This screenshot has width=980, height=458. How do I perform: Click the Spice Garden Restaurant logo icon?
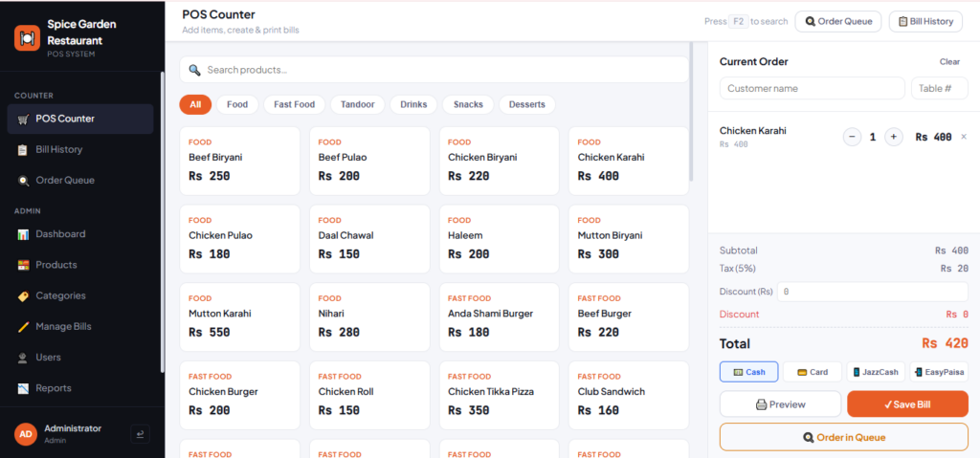[27, 38]
